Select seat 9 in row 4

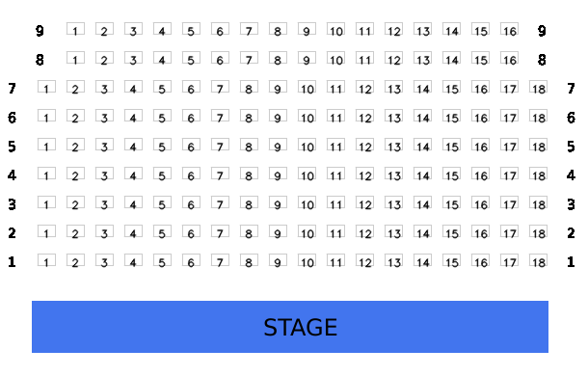coord(278,174)
